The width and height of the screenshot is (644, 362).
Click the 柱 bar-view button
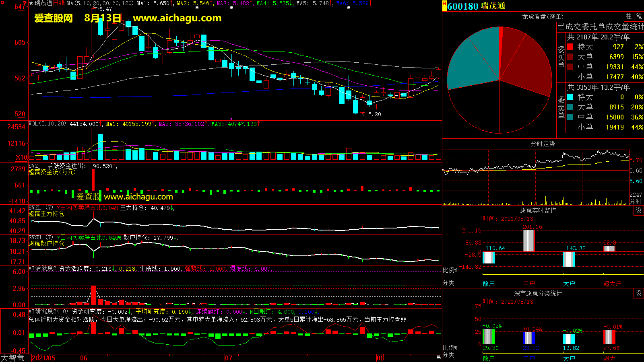(629, 16)
